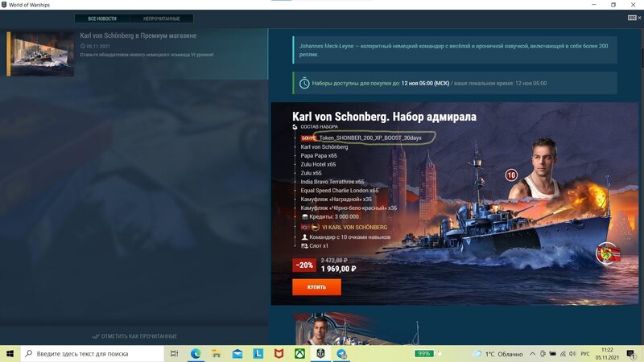The image size is (644, 362).
Task: Open the Mail app from the taskbar
Action: (x=237, y=353)
